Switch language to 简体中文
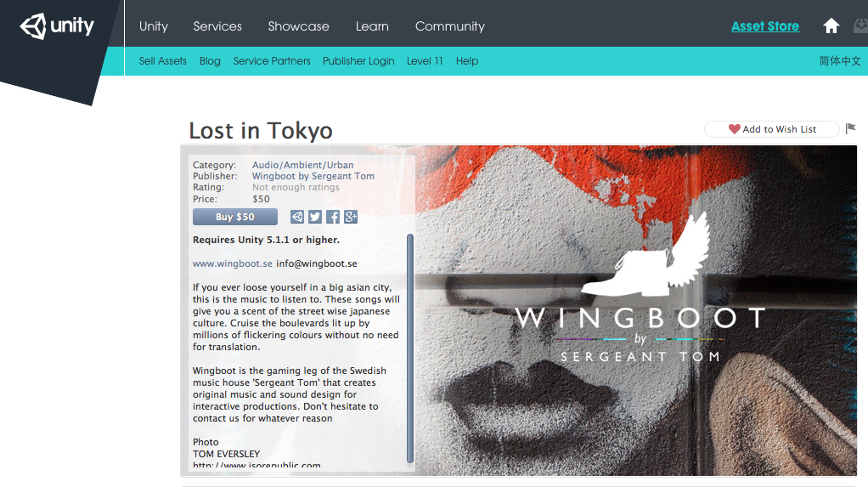The image size is (868, 487). tap(840, 61)
